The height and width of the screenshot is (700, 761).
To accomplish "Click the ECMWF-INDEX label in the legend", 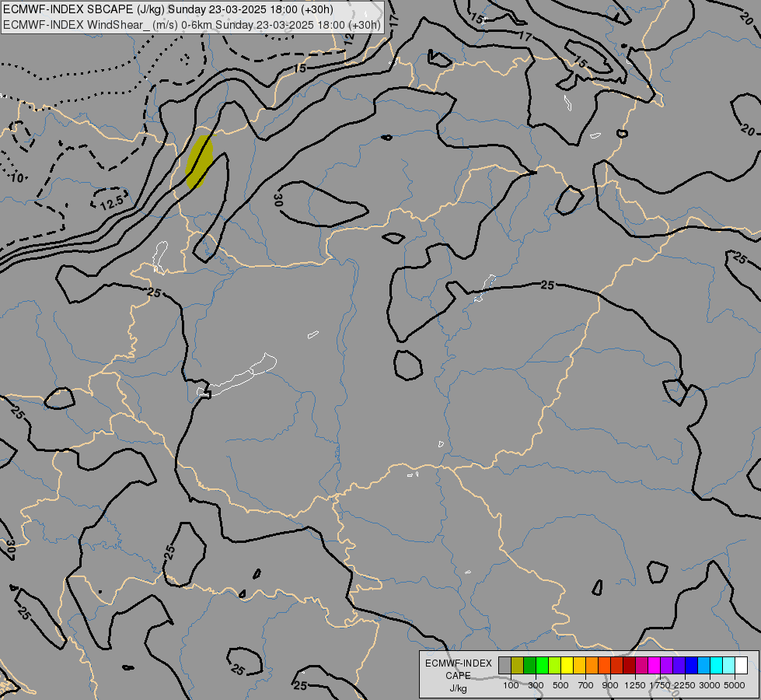I will coord(458,663).
